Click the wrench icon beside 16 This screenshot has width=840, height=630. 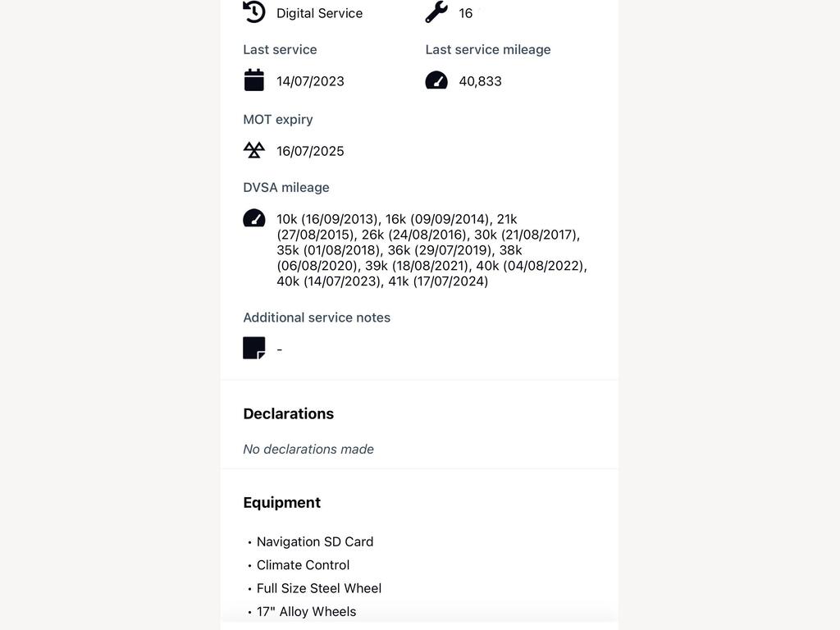436,11
